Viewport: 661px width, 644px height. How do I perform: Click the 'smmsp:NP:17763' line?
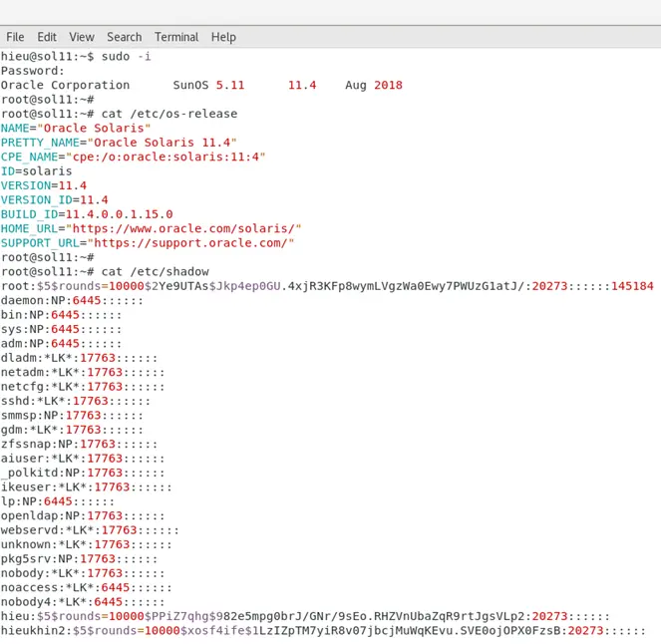pos(72,415)
